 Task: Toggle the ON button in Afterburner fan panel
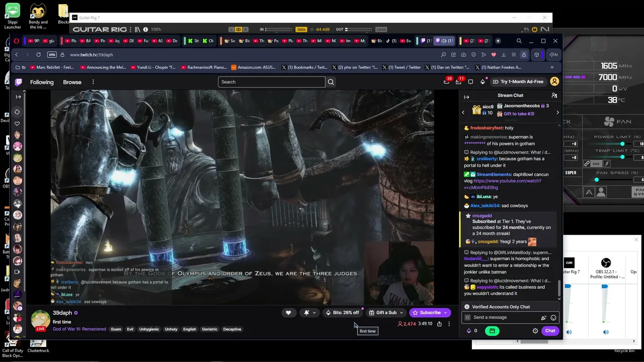[x=596, y=164]
